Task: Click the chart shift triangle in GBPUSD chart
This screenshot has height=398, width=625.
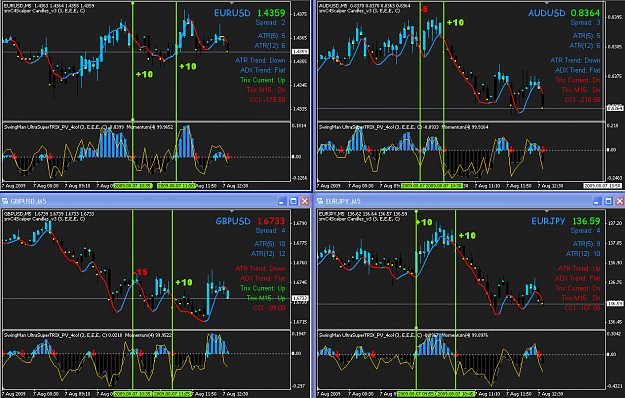Action: click(x=232, y=211)
